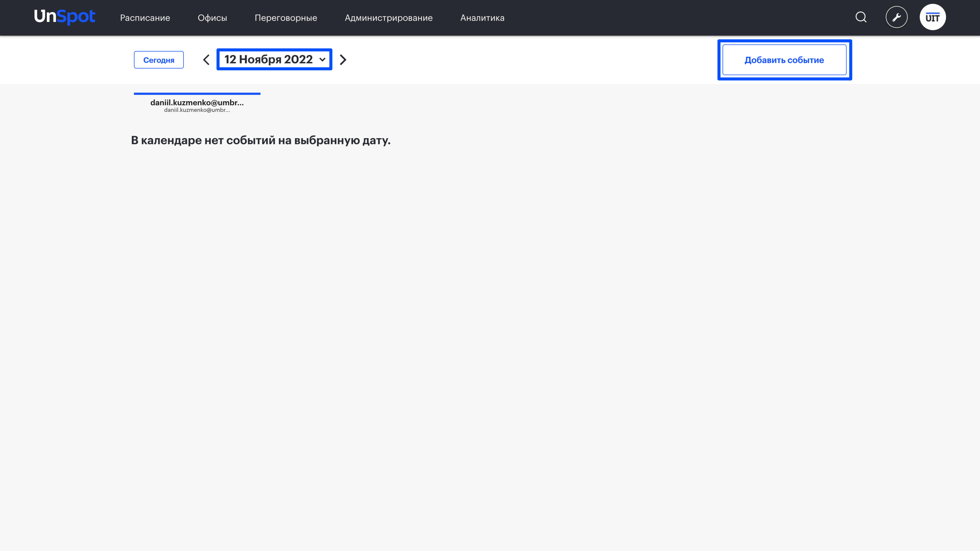Open the search magnifier icon

click(x=861, y=17)
